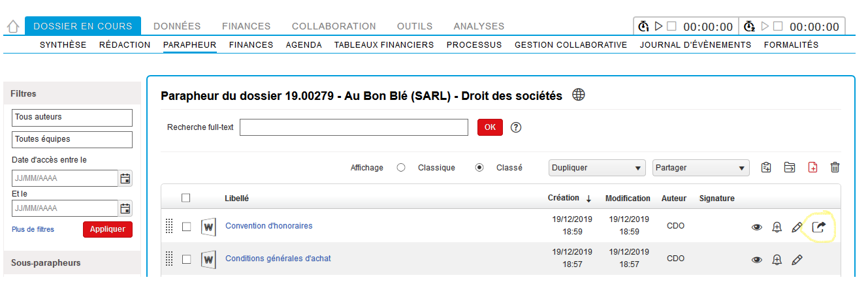Screen dimensions: 868x284
Task: Go to SYNTHÈSE submenu
Action: pyautogui.click(x=63, y=45)
